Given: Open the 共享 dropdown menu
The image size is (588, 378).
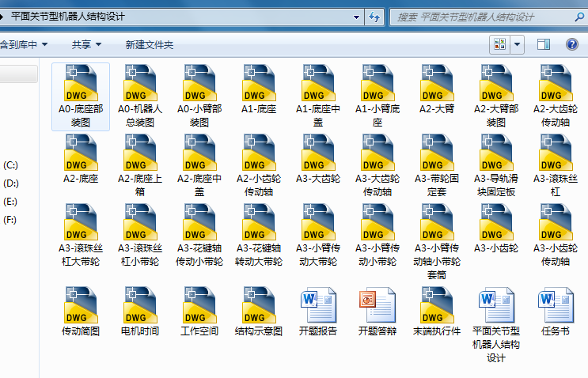Looking at the screenshot, I should tap(86, 44).
